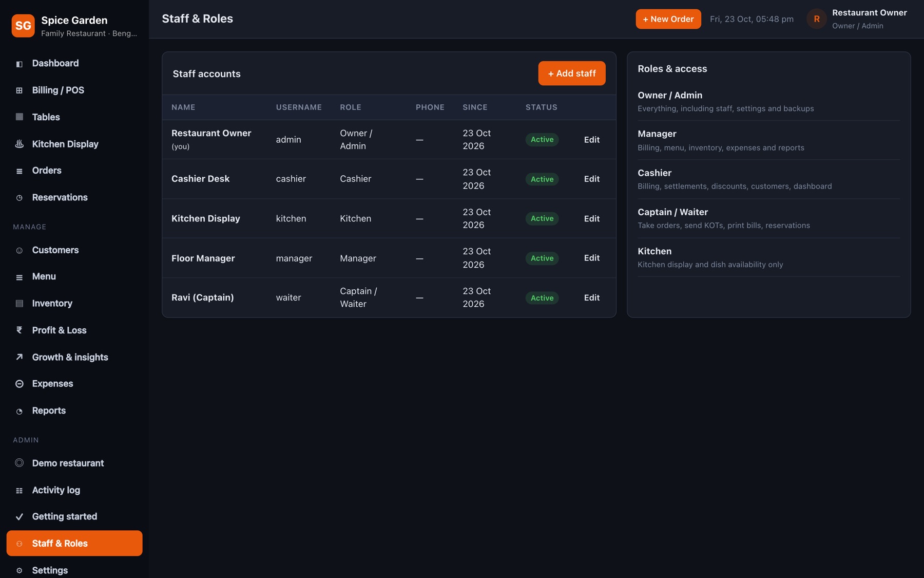
Task: Click the + New Order button
Action: [x=668, y=19]
